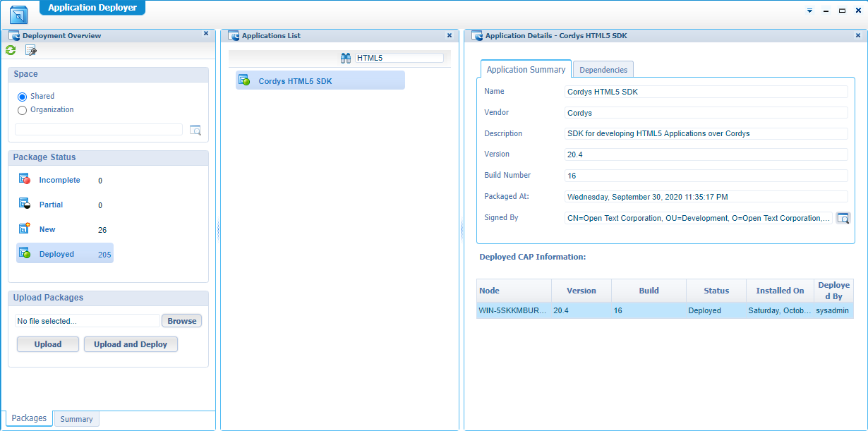Open the window options dropdown arrow

pos(809,11)
